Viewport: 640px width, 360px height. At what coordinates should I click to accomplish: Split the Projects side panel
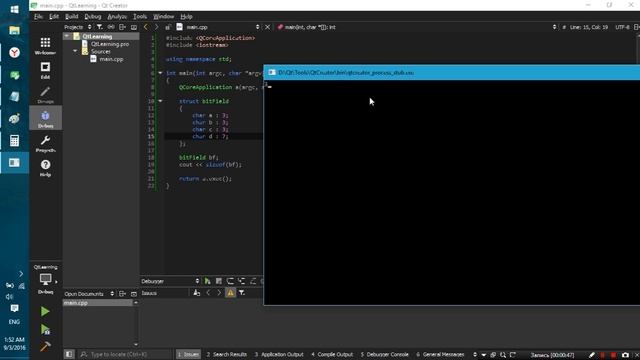tap(122, 27)
